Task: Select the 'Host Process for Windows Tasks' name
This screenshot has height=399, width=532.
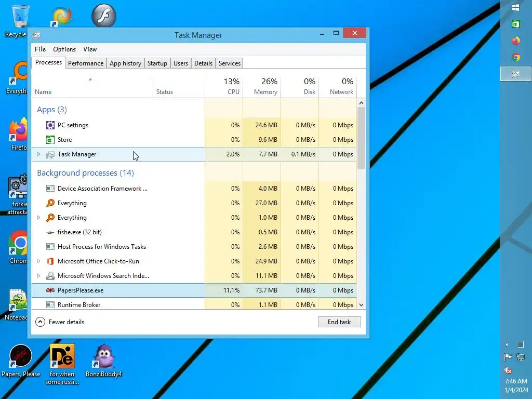Action: [102, 247]
